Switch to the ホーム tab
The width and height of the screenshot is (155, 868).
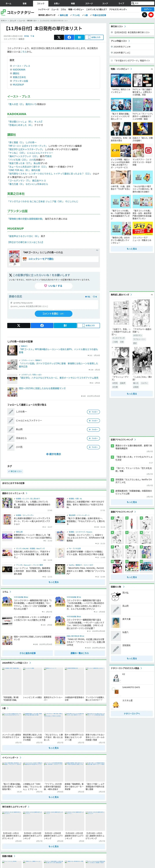click(8, 3)
